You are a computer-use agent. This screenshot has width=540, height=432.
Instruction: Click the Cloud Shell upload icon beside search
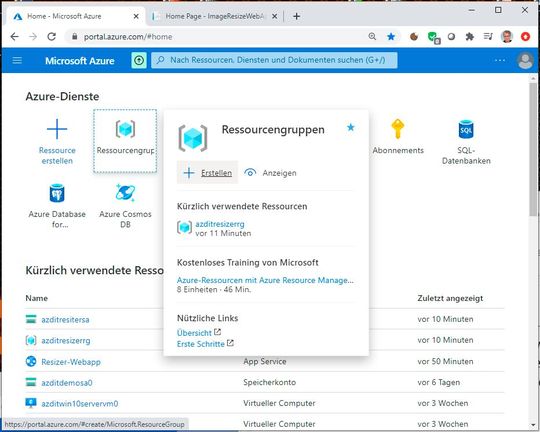(x=139, y=61)
